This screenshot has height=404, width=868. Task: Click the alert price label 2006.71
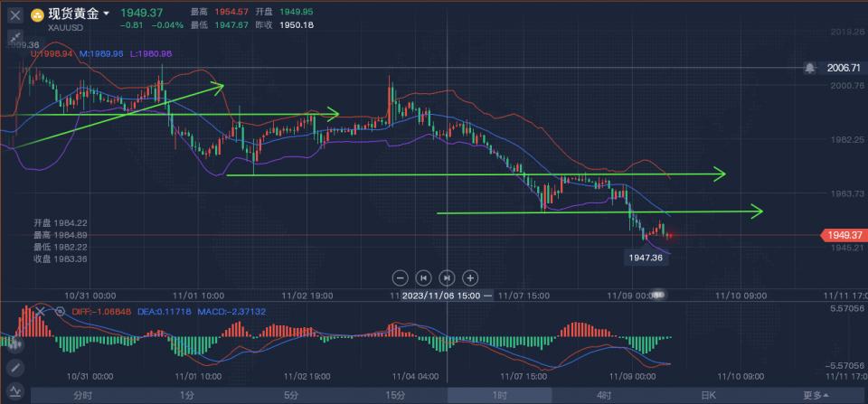tap(844, 68)
